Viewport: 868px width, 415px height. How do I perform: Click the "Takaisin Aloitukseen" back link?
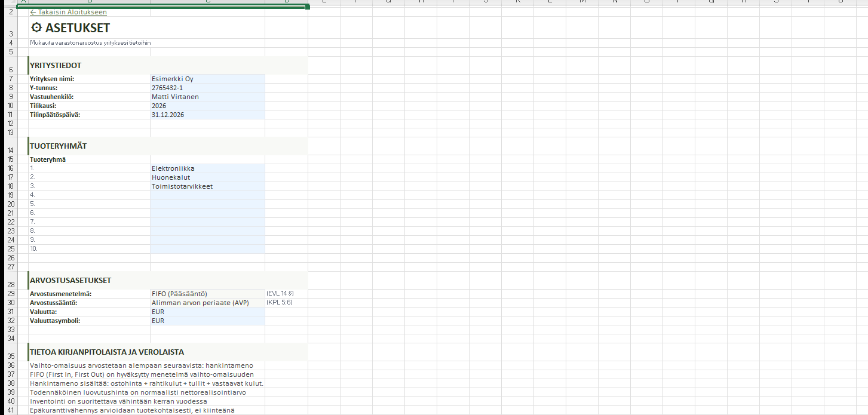(69, 12)
